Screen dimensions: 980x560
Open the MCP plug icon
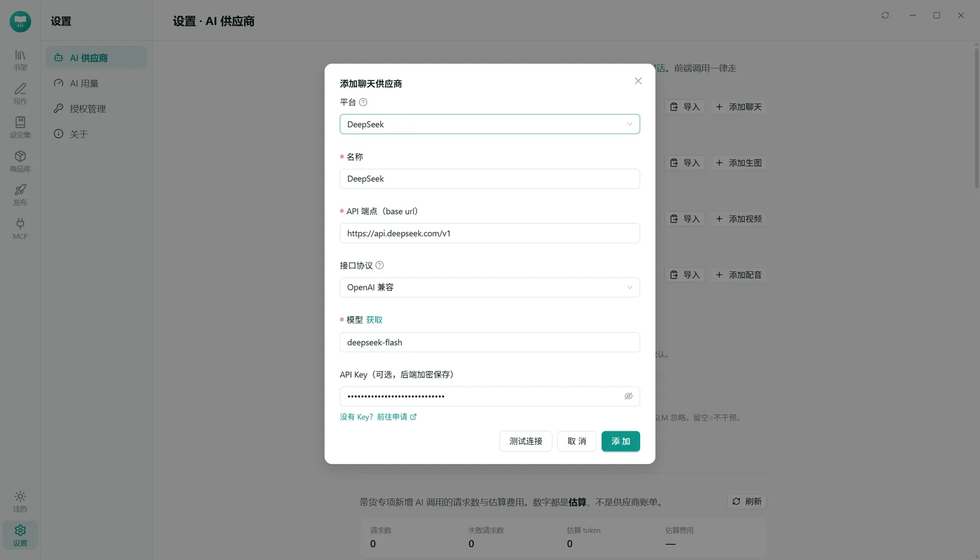tap(20, 229)
